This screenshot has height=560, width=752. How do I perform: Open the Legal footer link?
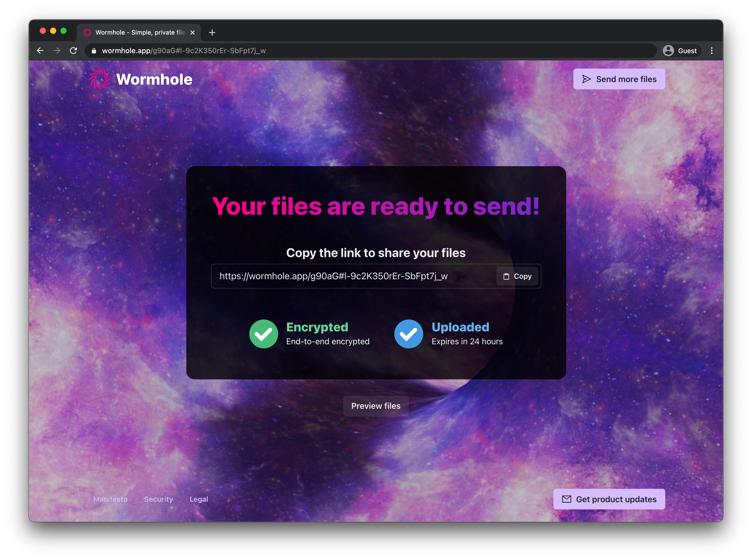(x=199, y=499)
